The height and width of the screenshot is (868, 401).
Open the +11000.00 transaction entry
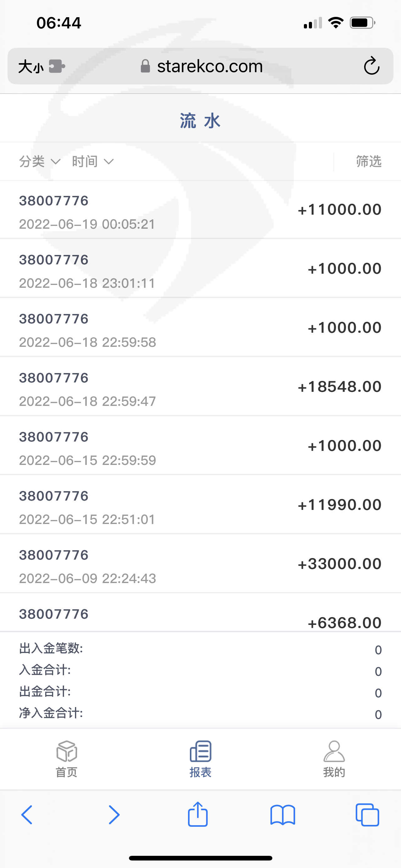coord(200,210)
